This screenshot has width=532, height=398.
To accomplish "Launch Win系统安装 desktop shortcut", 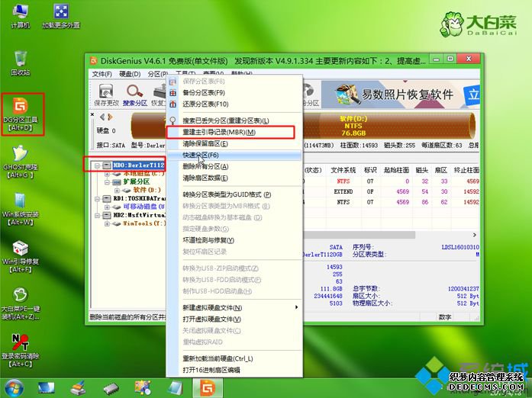I will click(x=21, y=209).
